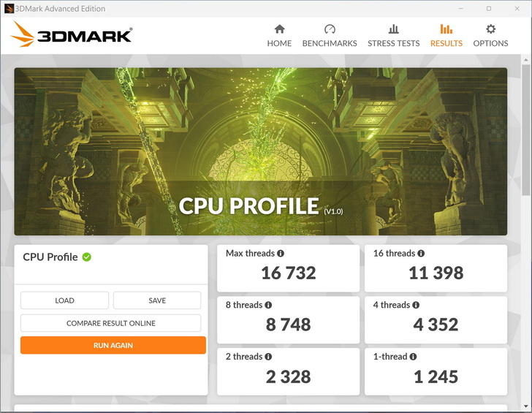Click the 3DMark title bar app icon
Screen dimensions: 532x413
pos(9,9)
